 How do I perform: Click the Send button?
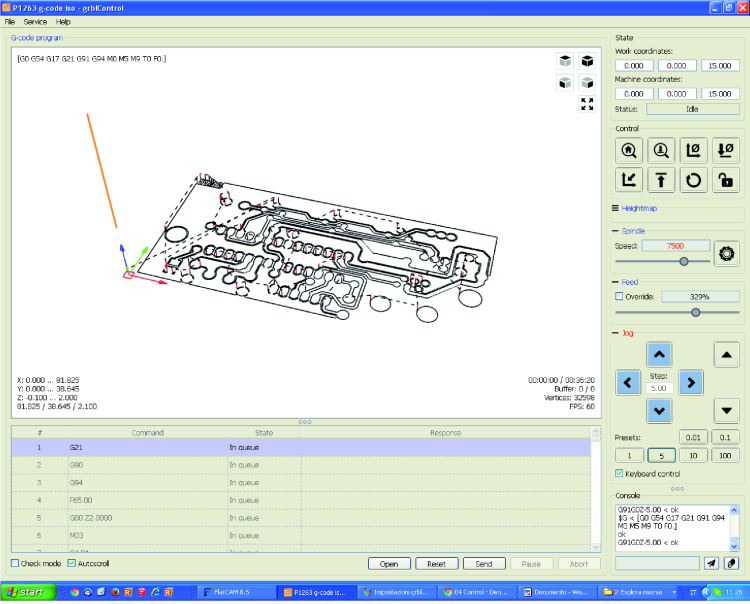pyautogui.click(x=484, y=564)
